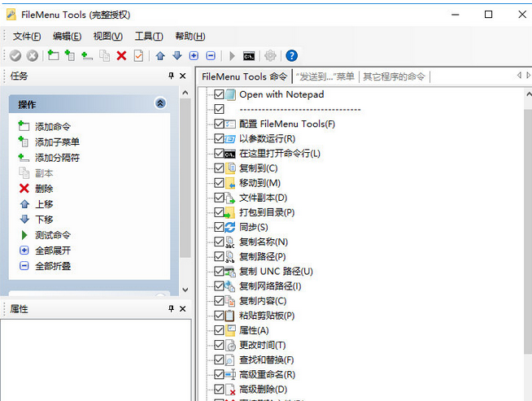Image resolution: width=532 pixels, height=401 pixels.
Task: Click the command prompt toolbar icon
Action: pyautogui.click(x=249, y=56)
